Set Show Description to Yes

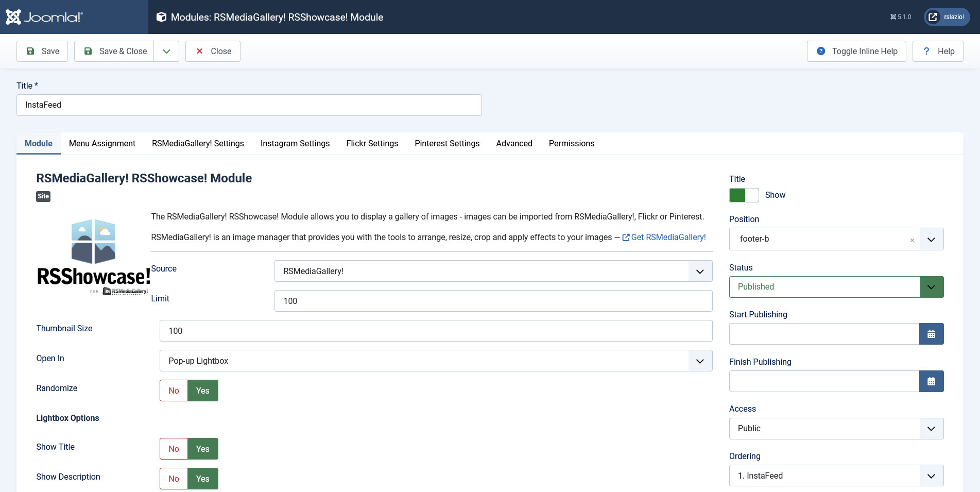[203, 479]
